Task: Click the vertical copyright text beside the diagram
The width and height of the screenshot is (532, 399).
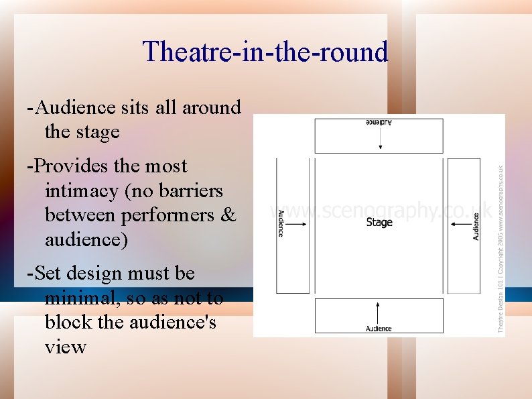Action: point(500,249)
